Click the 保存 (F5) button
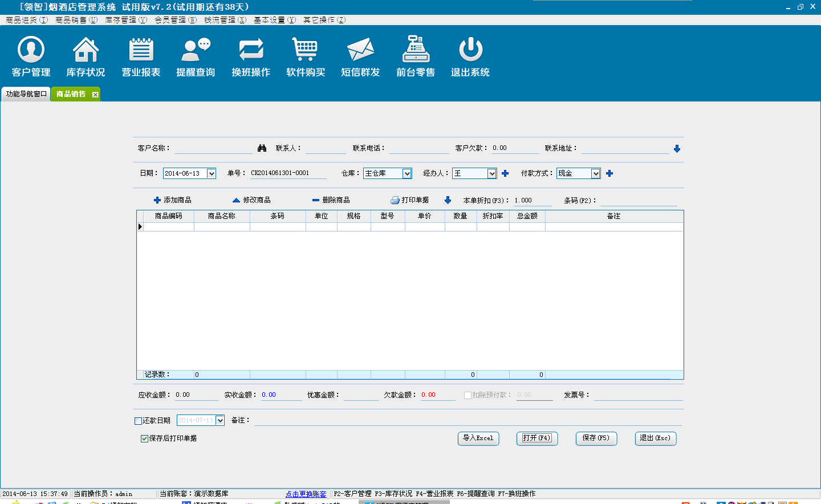 point(596,438)
